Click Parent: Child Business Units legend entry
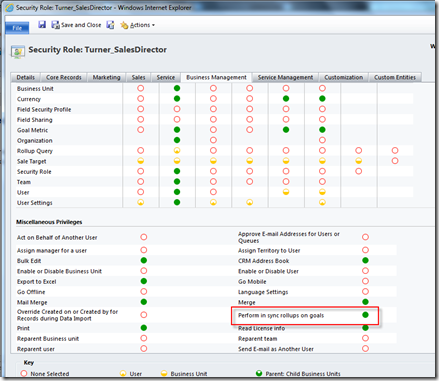Screen dimensions: 439x381 click(298, 374)
